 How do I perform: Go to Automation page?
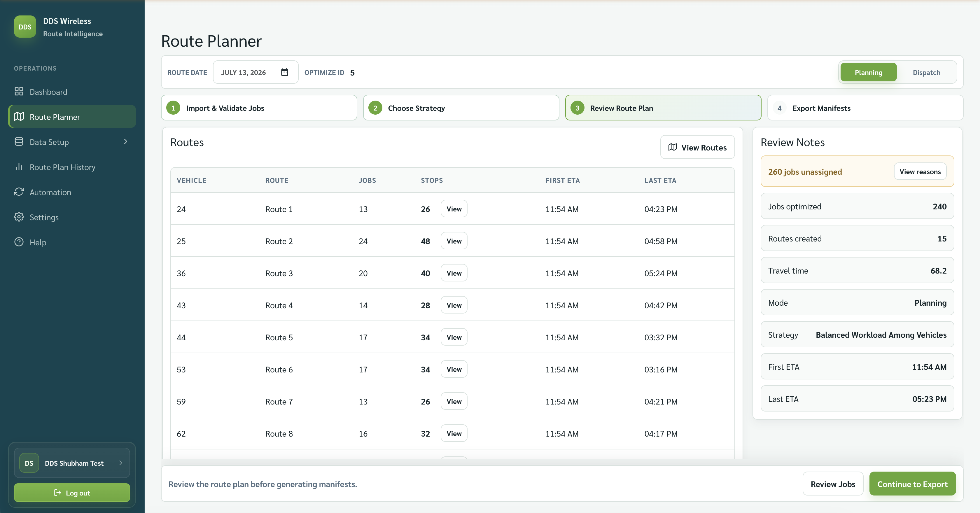tap(72, 192)
